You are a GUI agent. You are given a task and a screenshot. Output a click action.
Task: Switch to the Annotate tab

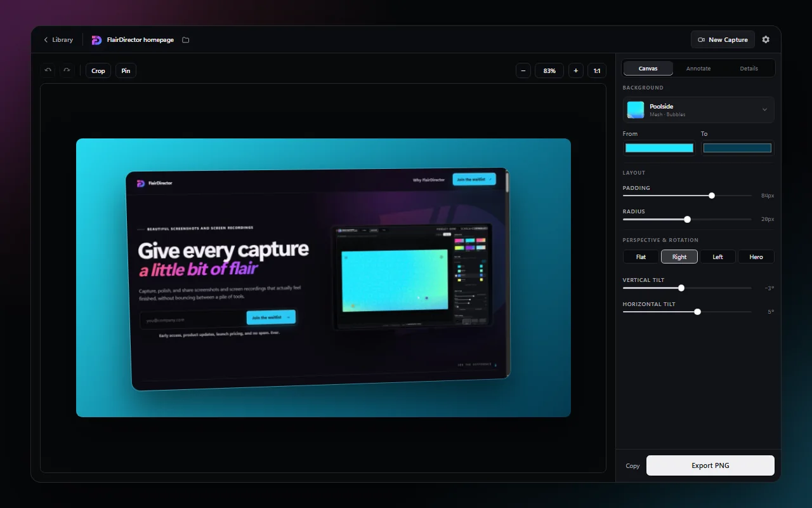(698, 68)
